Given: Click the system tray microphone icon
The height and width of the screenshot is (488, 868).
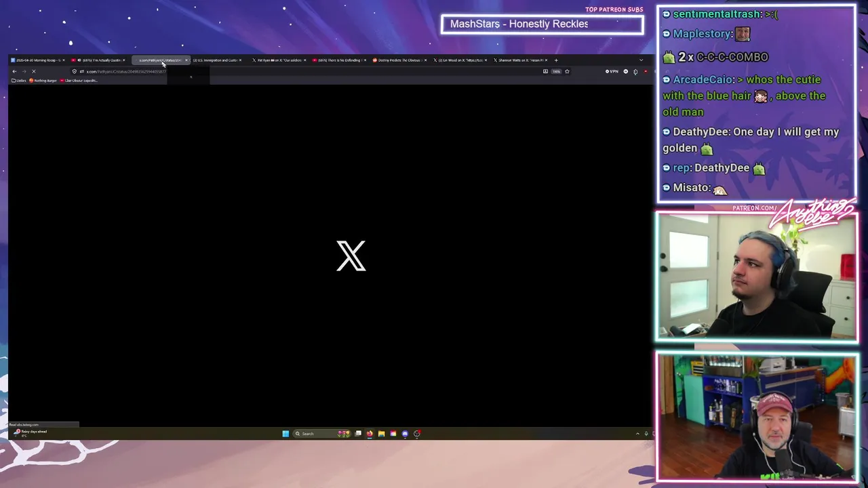Looking at the screenshot, I should coord(646,434).
